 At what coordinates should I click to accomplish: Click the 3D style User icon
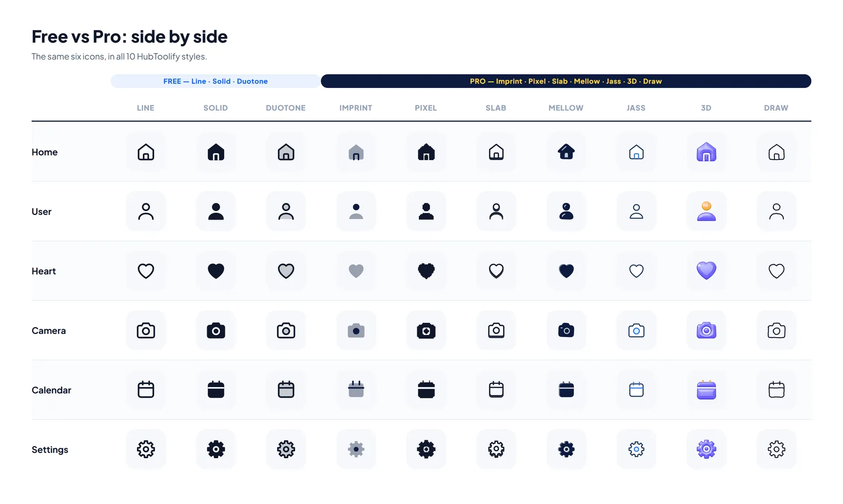707,211
